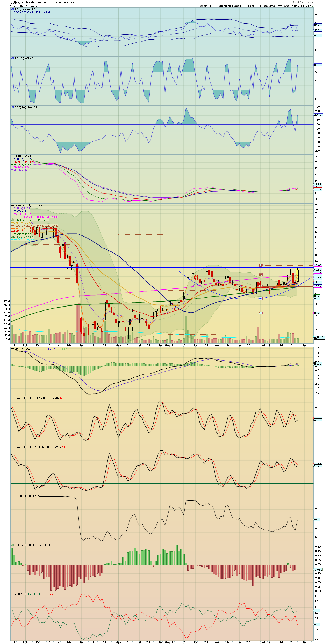Click the 0.342 MACD value tag
Viewport: 325px width, 644px height.
pos(318,363)
